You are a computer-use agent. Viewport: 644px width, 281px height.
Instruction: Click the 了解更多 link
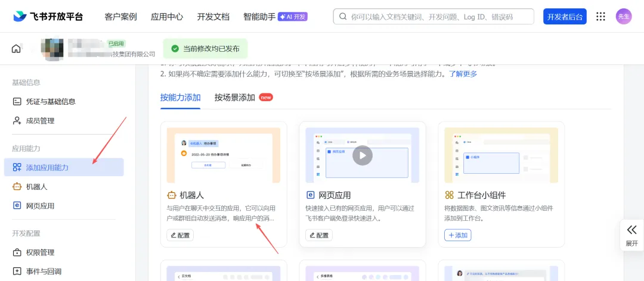[463, 74]
